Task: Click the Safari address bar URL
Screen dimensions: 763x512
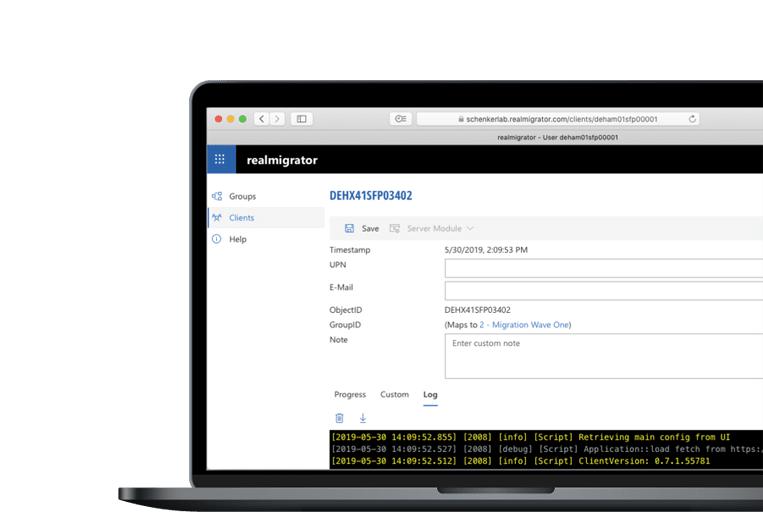Action: pos(562,119)
